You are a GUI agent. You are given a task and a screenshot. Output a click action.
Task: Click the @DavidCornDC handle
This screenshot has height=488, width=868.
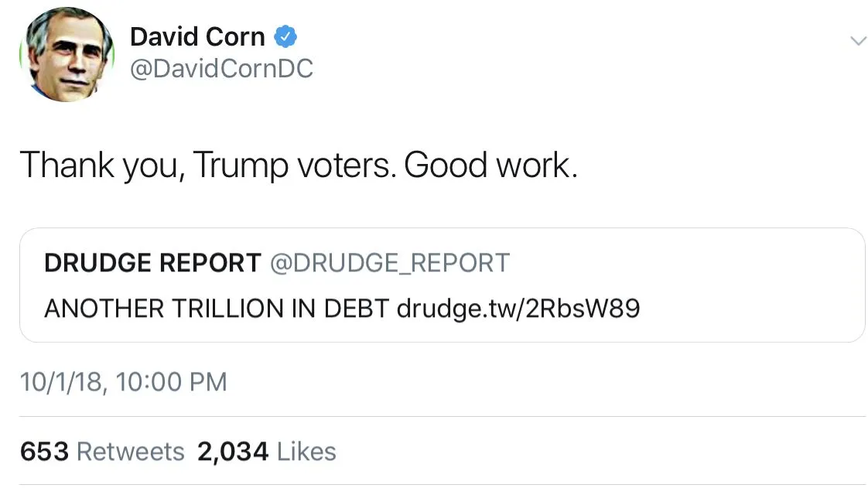pos(221,69)
